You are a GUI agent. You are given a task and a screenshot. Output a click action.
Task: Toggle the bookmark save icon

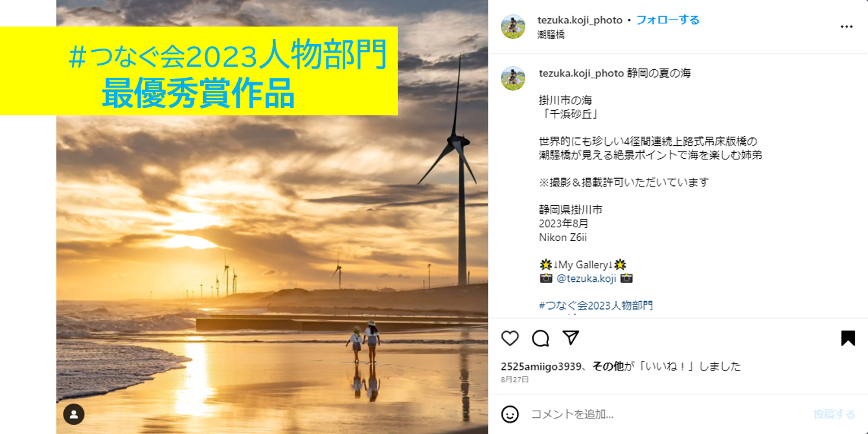pos(848,338)
